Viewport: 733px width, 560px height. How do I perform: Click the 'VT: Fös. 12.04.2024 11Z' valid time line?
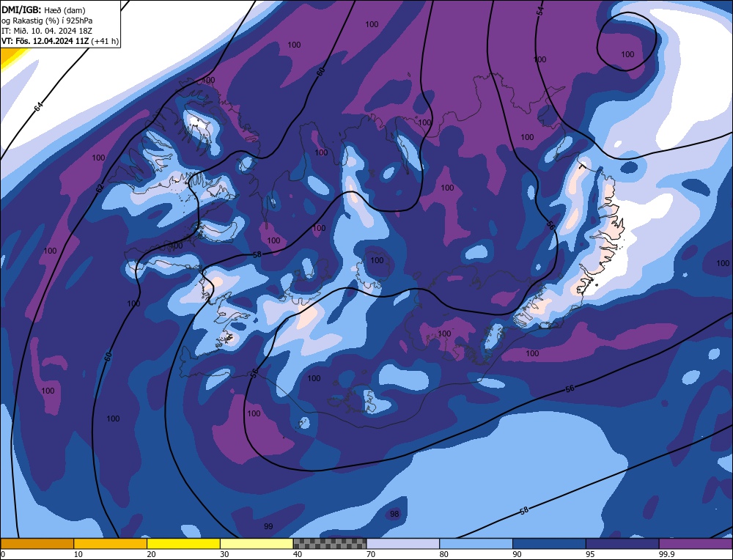(45, 41)
